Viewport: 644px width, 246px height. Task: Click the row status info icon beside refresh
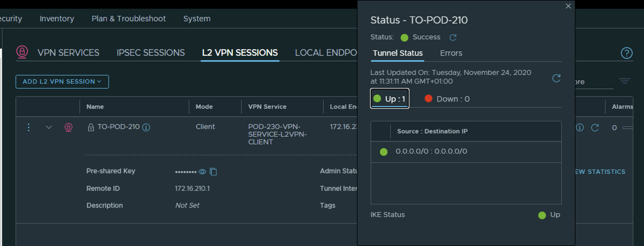pyautogui.click(x=580, y=128)
